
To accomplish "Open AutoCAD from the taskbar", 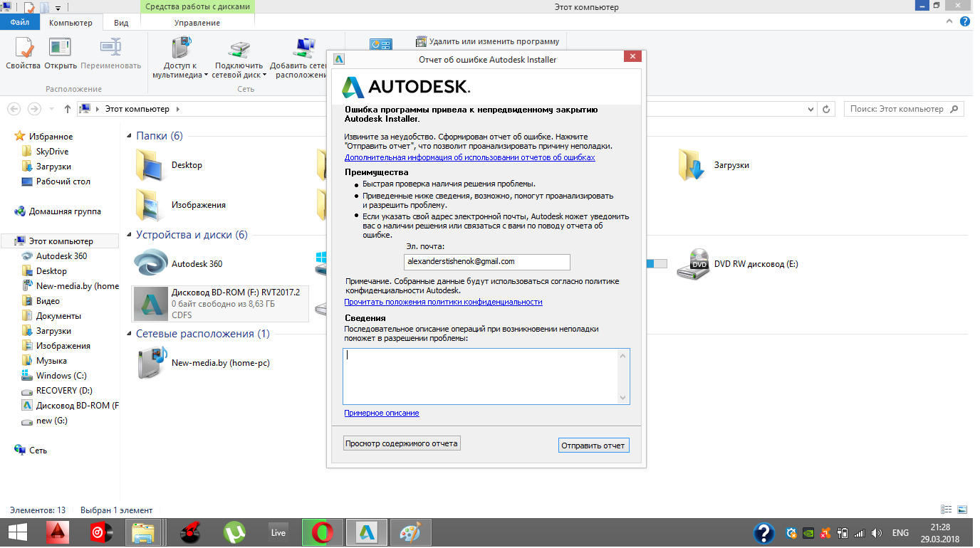I will (x=58, y=532).
